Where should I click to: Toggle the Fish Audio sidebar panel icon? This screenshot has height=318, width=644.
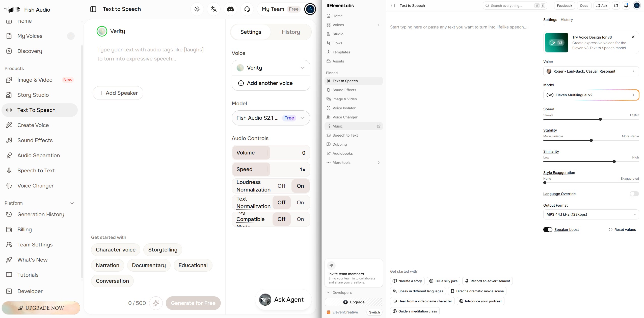tap(93, 9)
